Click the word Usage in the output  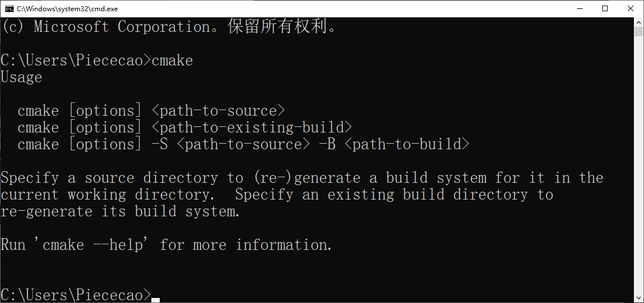[x=21, y=77]
